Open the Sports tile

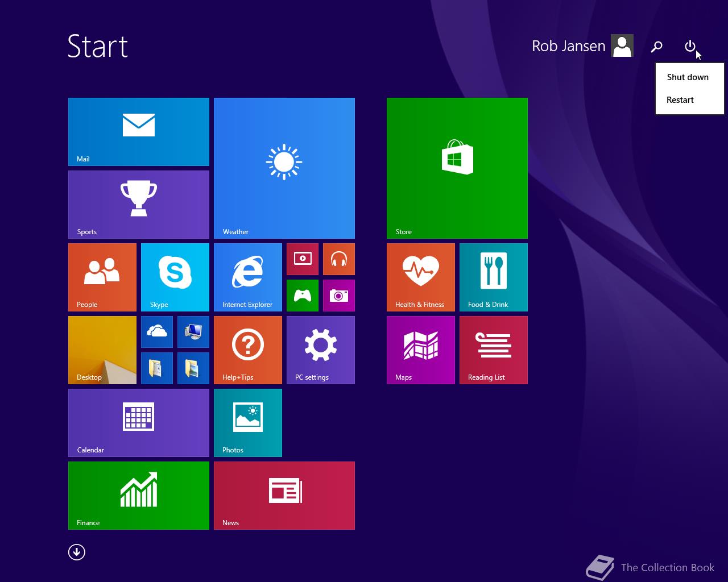coord(139,205)
